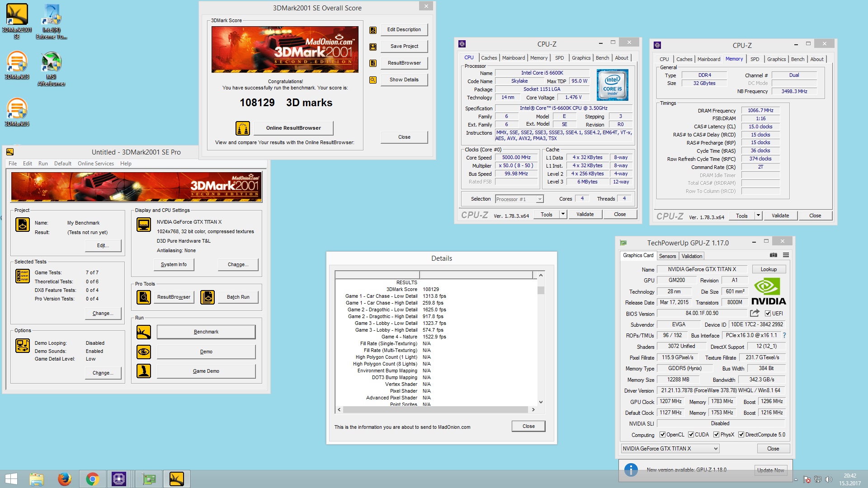This screenshot has height=488, width=868.
Task: Click the Save Project disk icon
Action: point(373,47)
